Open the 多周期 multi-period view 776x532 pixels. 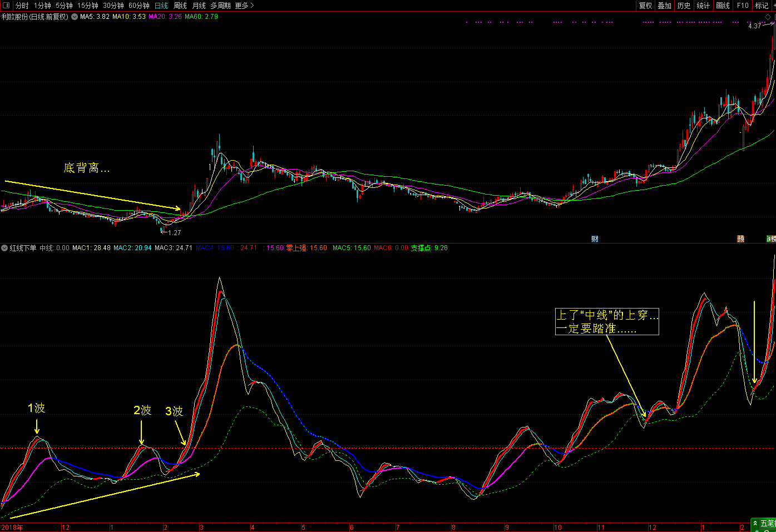220,6
